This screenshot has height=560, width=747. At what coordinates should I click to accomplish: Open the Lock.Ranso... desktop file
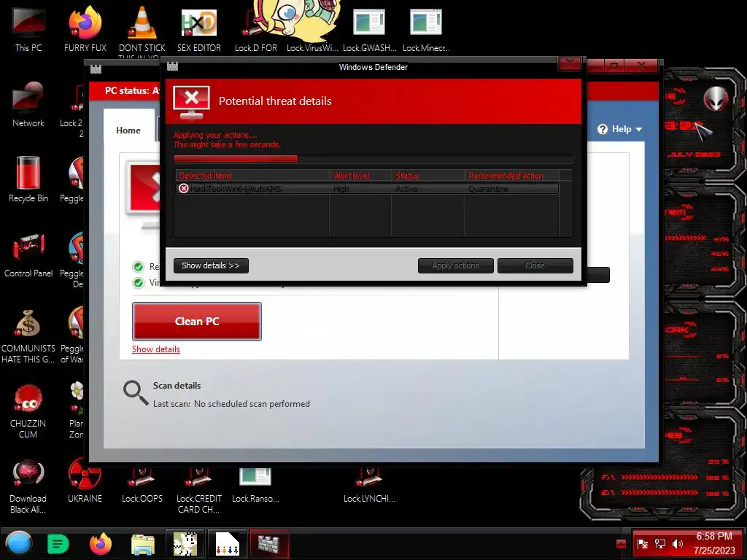coord(256,486)
